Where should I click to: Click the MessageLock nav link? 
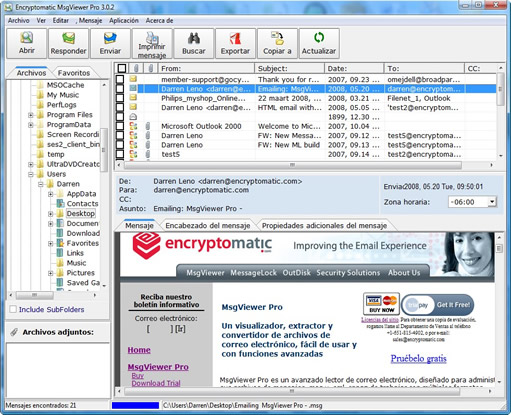[254, 273]
